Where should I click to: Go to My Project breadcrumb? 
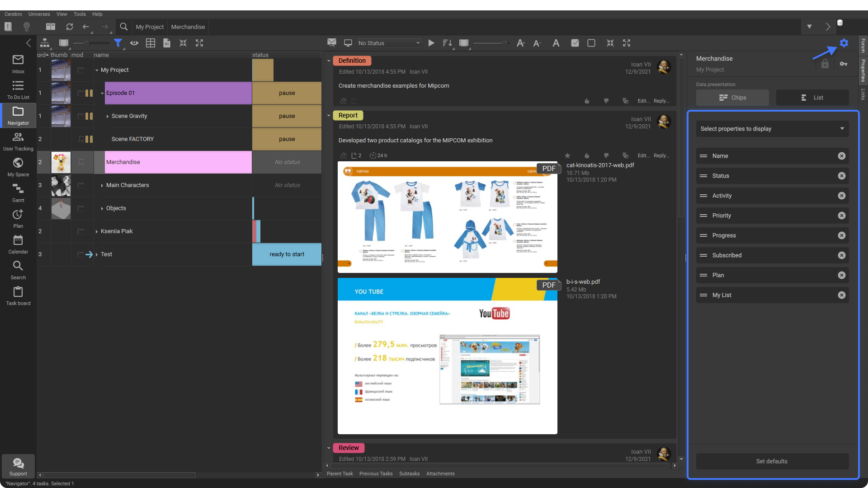click(x=150, y=27)
